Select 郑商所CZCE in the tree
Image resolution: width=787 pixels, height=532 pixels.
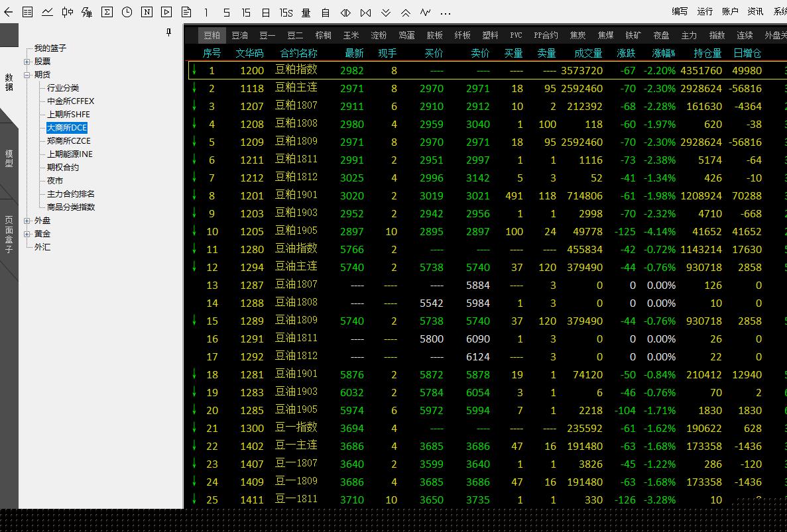tap(68, 140)
